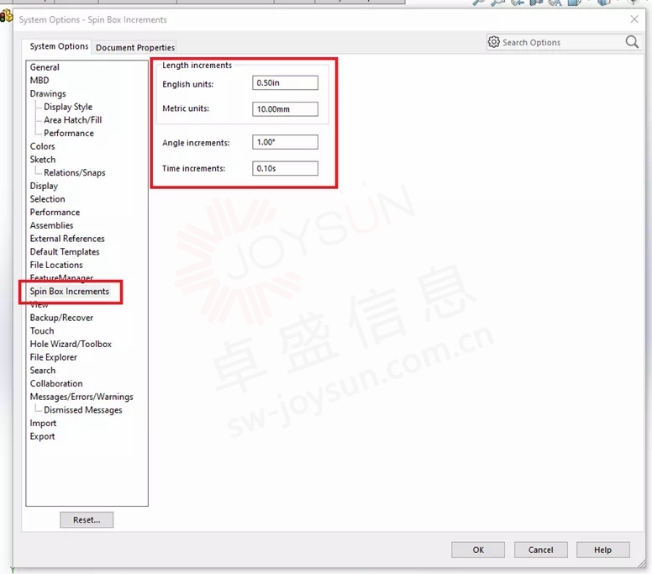Select Backup/Recover category
The image size is (652, 574).
coord(62,318)
